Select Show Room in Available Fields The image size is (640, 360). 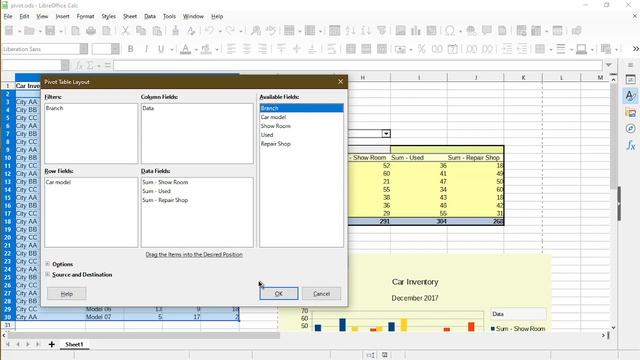301,126
